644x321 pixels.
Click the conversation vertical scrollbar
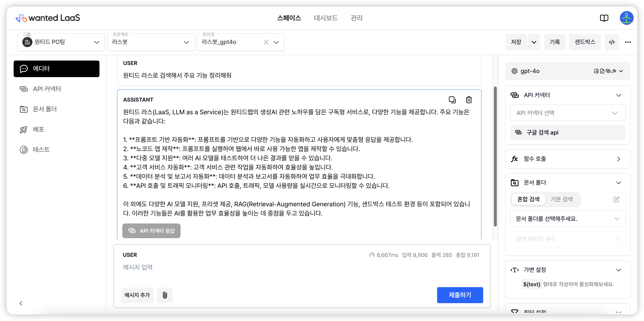495,157
